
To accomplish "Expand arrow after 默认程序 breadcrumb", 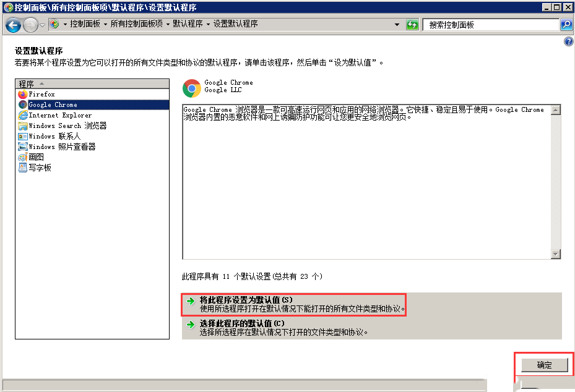I will coord(209,25).
